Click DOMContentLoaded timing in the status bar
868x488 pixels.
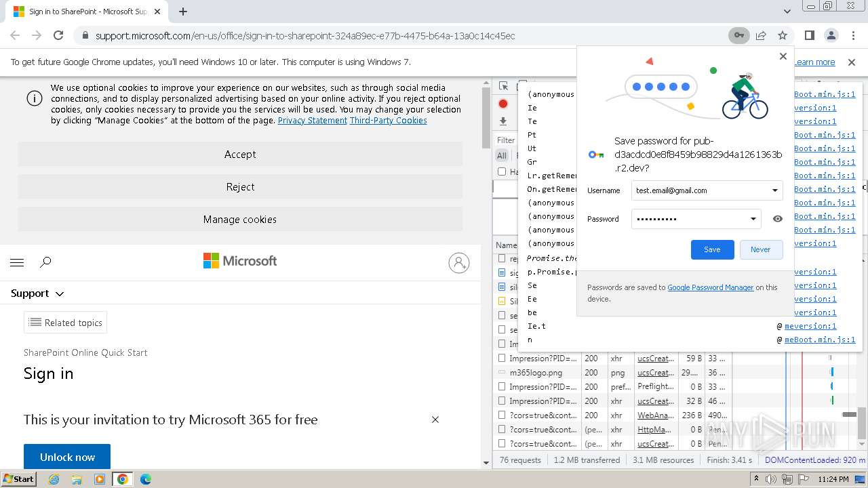click(815, 460)
